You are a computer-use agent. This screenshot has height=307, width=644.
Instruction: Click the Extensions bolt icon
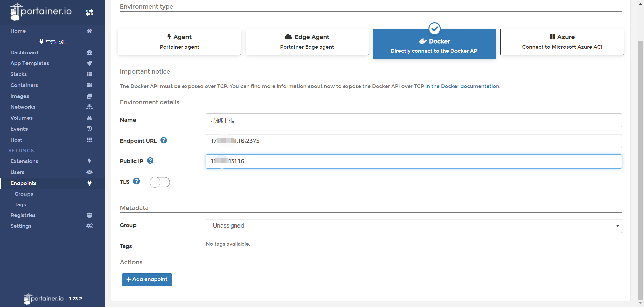coord(89,161)
